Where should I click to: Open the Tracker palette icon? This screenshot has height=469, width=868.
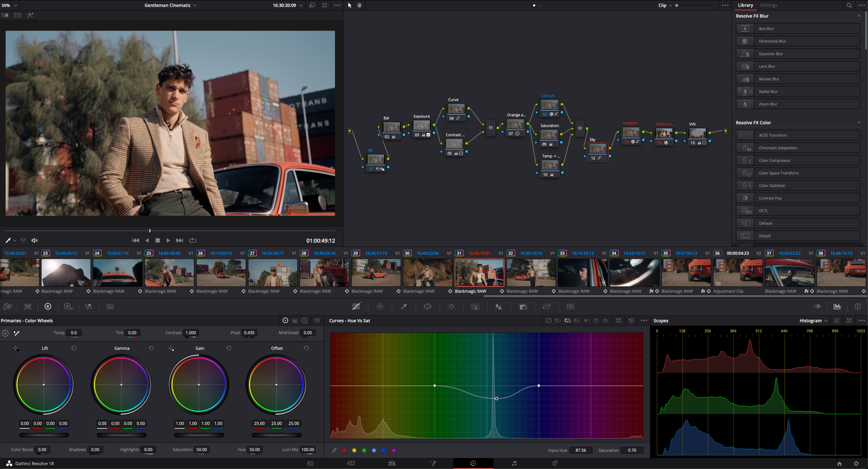pyautogui.click(x=451, y=307)
